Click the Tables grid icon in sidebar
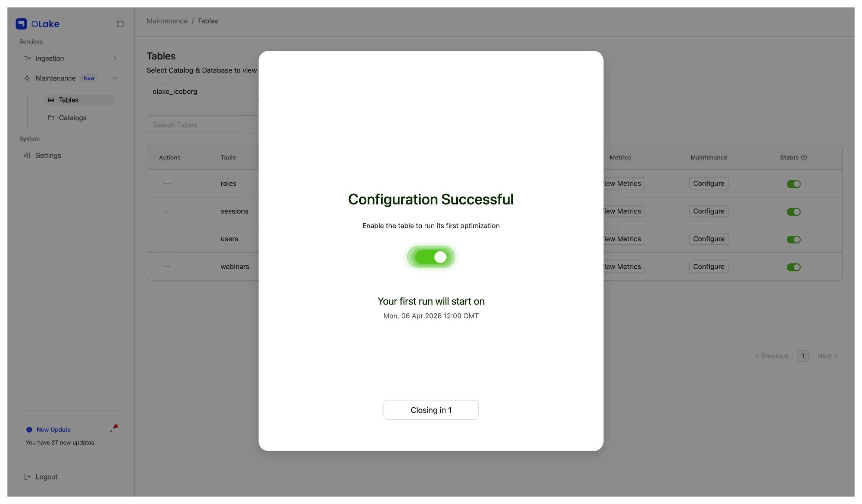The width and height of the screenshot is (862, 504). tap(51, 100)
